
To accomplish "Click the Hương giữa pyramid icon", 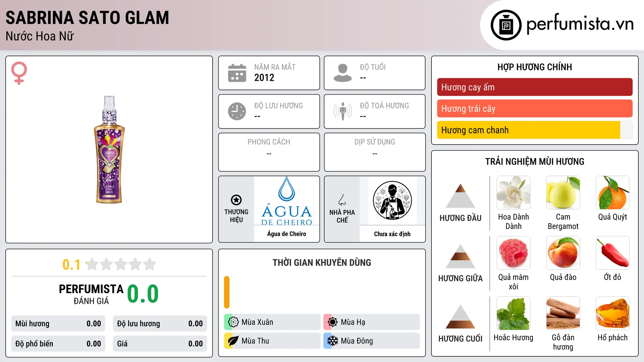I will (x=460, y=256).
